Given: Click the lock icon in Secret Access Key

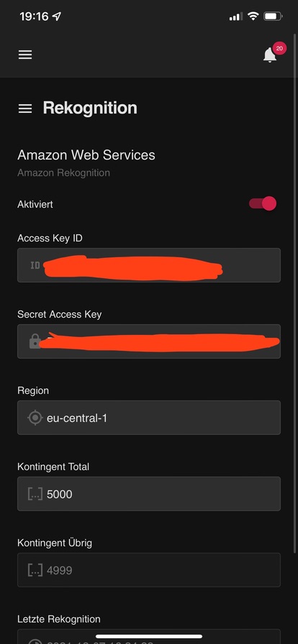Looking at the screenshot, I should point(35,341).
